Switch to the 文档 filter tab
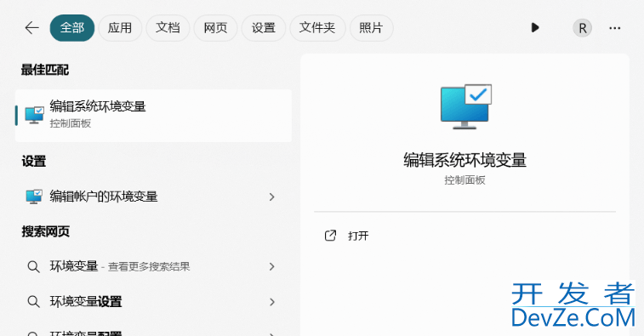The image size is (644, 336). click(168, 28)
